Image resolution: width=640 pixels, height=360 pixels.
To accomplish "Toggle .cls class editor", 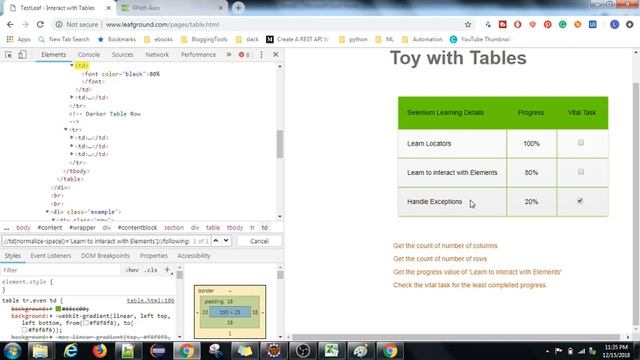I will click(151, 270).
